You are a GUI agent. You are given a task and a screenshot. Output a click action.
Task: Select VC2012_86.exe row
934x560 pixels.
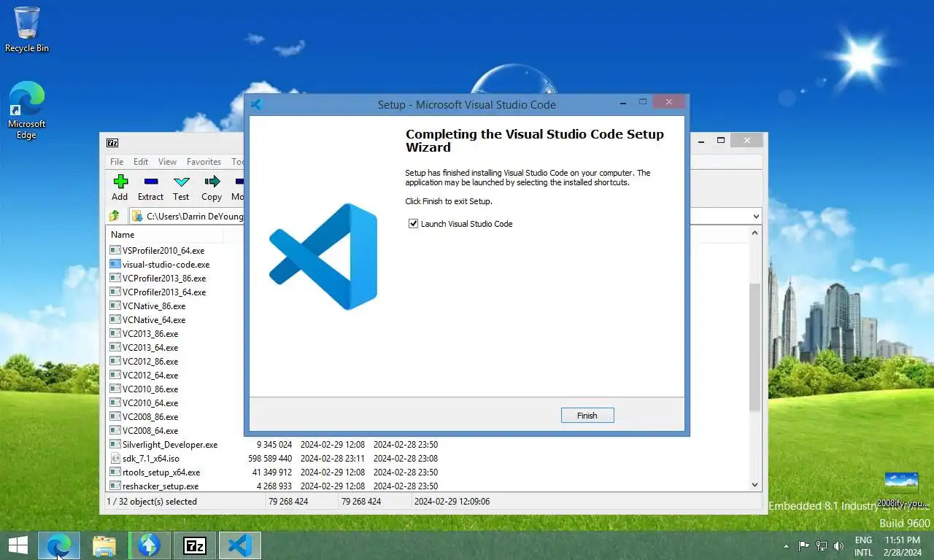(150, 362)
